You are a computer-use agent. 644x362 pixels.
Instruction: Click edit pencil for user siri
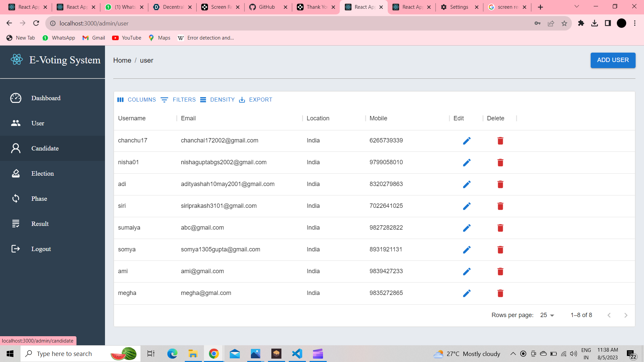[x=467, y=206]
